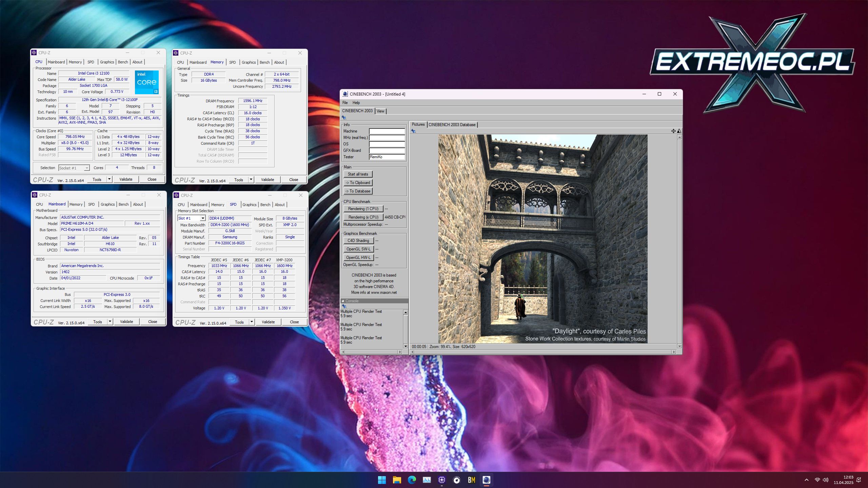
Task: Click the title bar chip icon of the CPU-Z Mainboard window
Action: pos(34,195)
